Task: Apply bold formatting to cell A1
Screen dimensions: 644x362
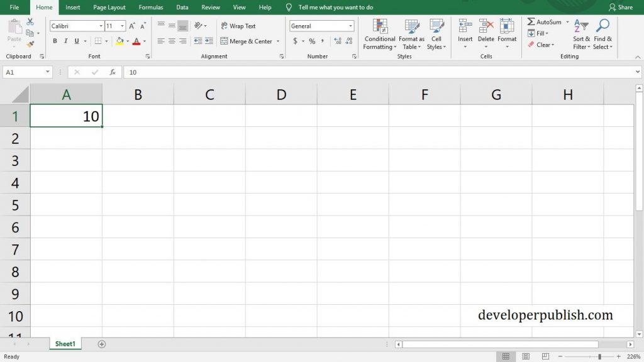Action: click(55, 41)
